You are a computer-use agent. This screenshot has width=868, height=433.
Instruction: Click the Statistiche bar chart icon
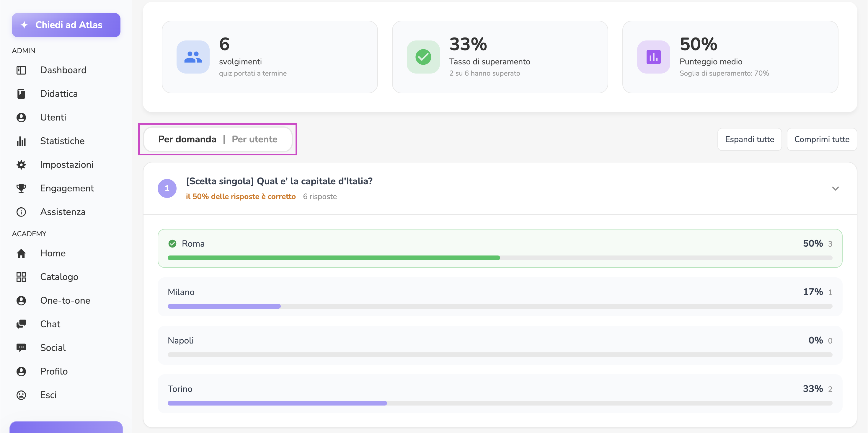pos(21,141)
